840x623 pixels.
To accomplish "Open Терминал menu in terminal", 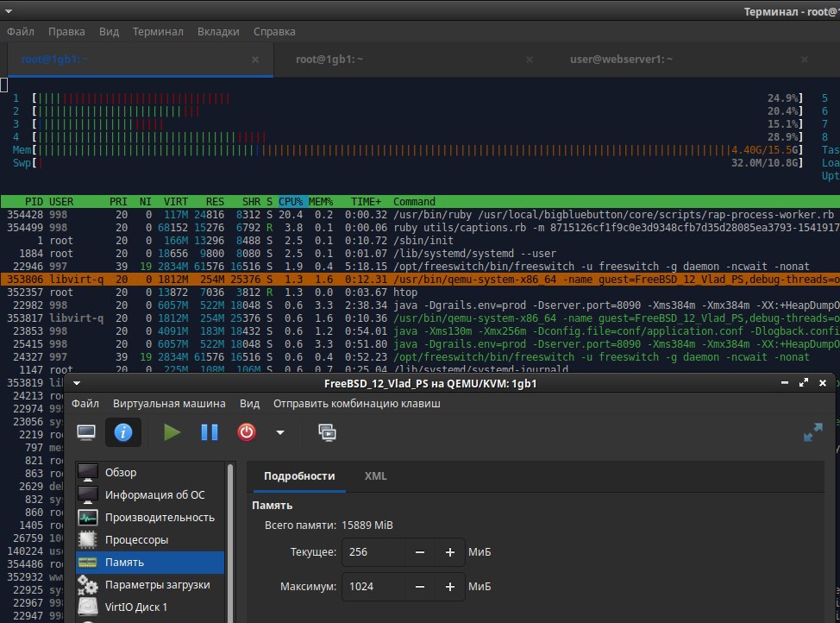I will (x=158, y=32).
